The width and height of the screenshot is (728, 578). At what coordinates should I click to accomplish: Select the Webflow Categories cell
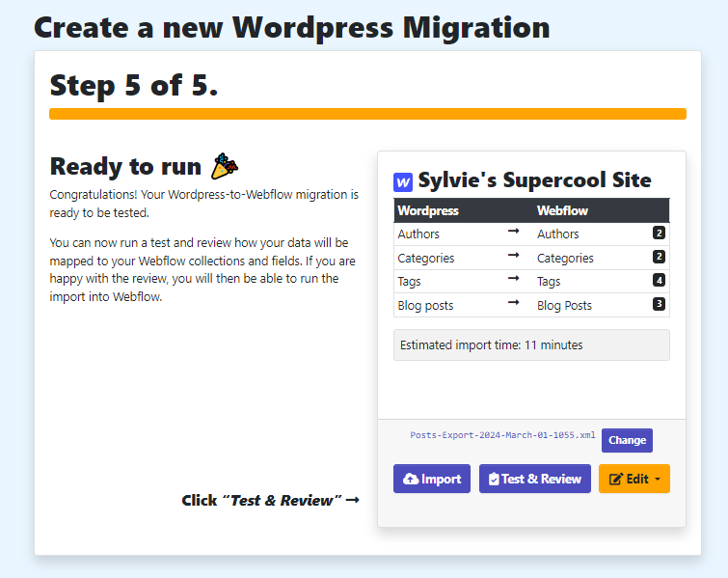(x=565, y=258)
